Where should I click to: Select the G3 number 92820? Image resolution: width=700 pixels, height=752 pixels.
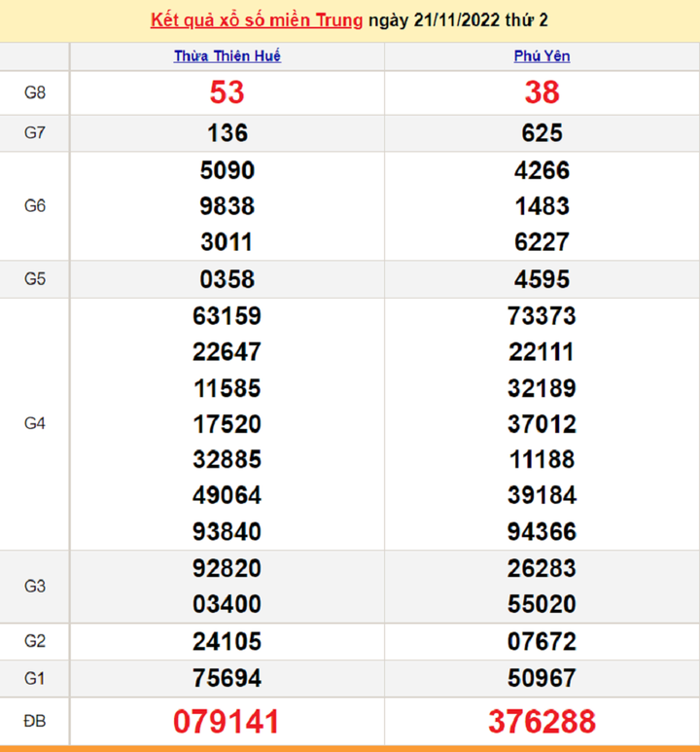pos(227,568)
